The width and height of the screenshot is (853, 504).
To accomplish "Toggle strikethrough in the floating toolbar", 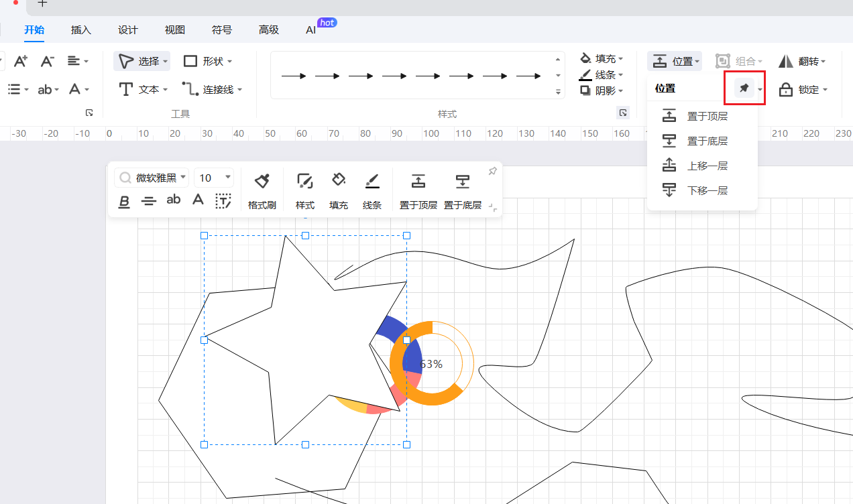I will pos(149,200).
